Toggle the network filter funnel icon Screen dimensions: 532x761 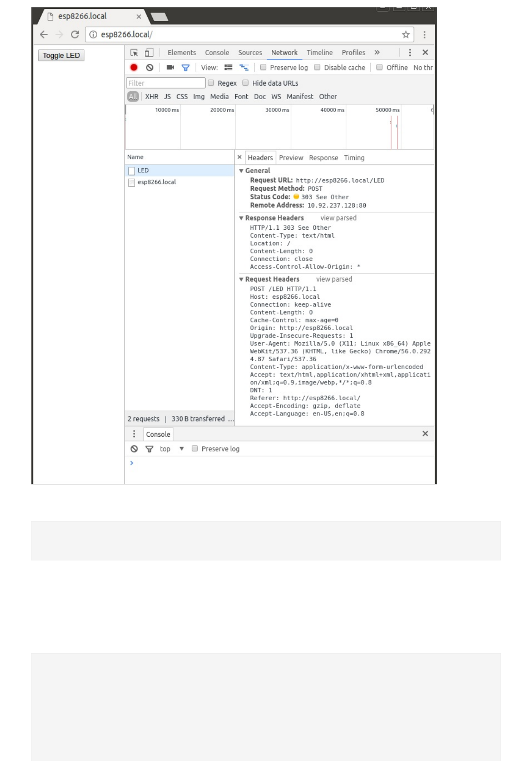[x=186, y=68]
